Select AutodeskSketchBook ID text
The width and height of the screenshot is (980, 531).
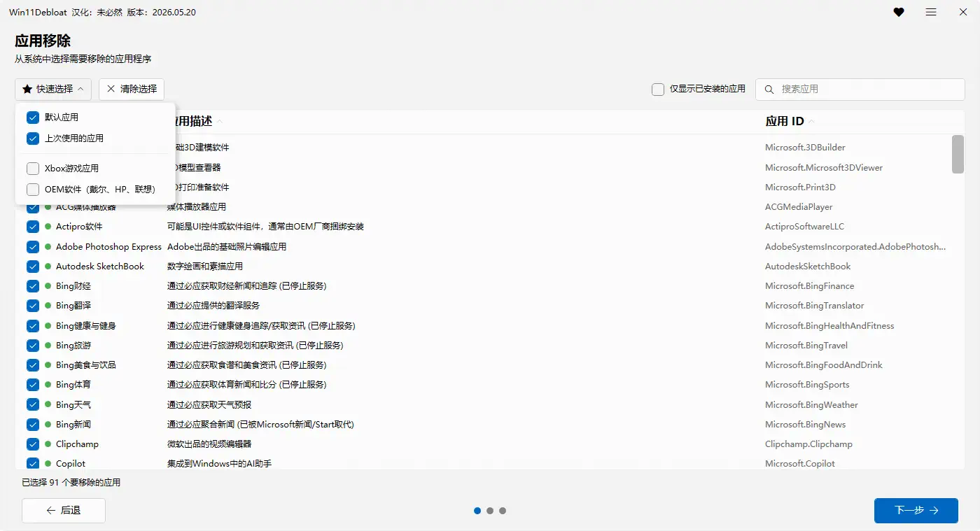tap(808, 267)
